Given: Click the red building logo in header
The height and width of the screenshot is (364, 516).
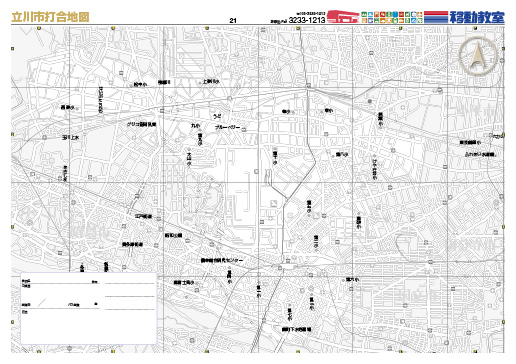Looking at the screenshot, I should (x=343, y=16).
